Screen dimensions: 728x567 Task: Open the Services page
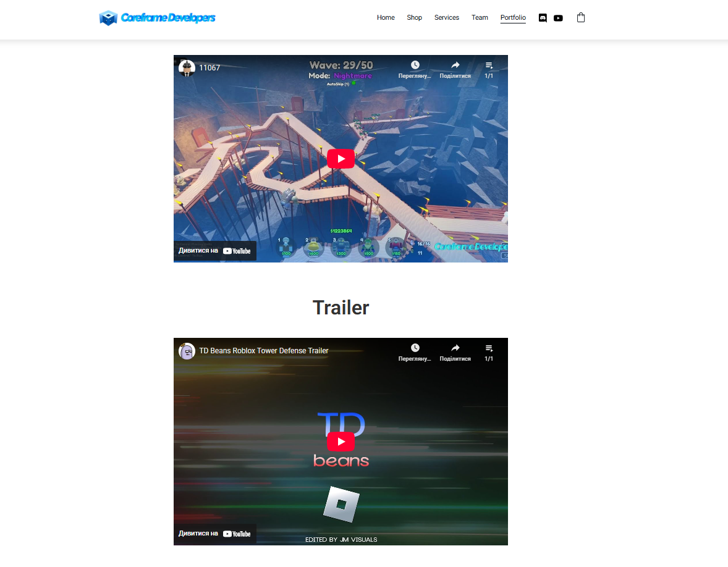tap(446, 18)
